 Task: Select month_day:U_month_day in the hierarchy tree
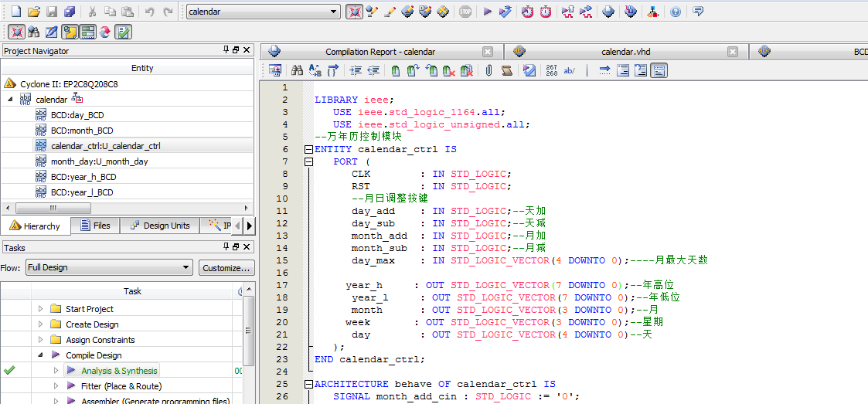[99, 161]
